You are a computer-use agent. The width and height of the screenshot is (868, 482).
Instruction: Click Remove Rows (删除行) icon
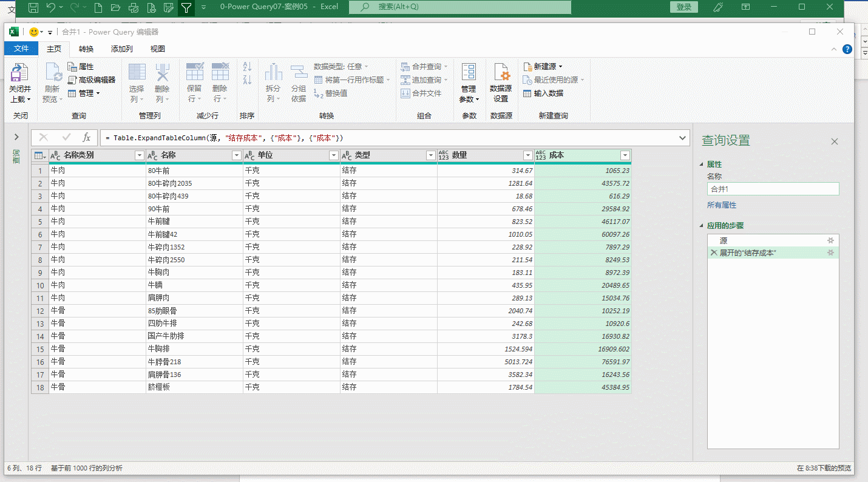click(220, 72)
